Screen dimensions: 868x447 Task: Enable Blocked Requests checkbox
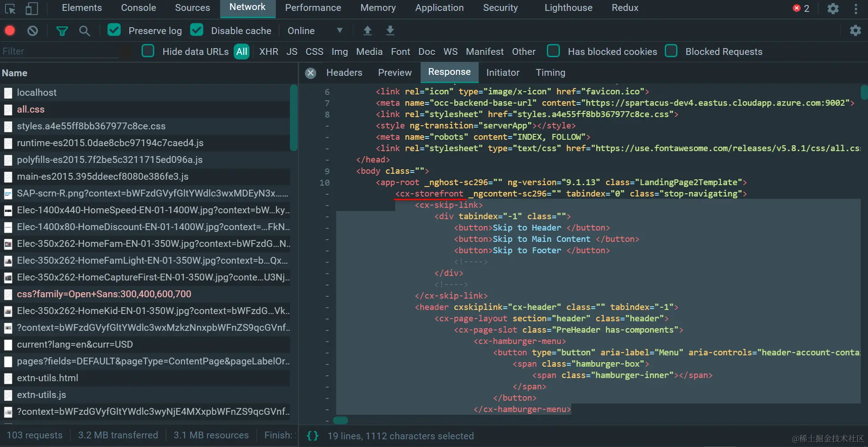671,51
